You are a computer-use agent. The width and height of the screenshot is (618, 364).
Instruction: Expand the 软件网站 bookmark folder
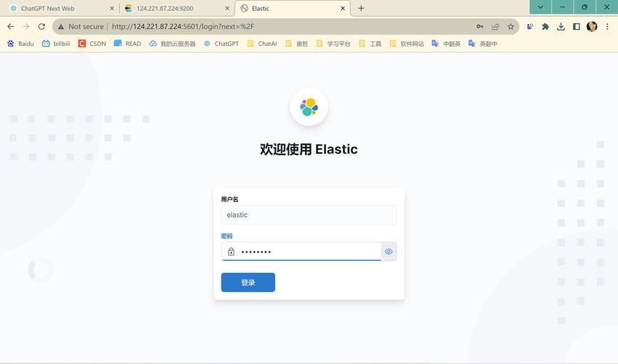[406, 44]
